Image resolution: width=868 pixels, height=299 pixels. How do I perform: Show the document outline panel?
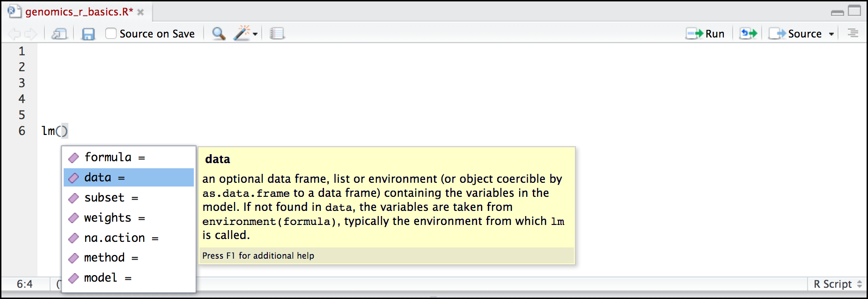[x=853, y=33]
